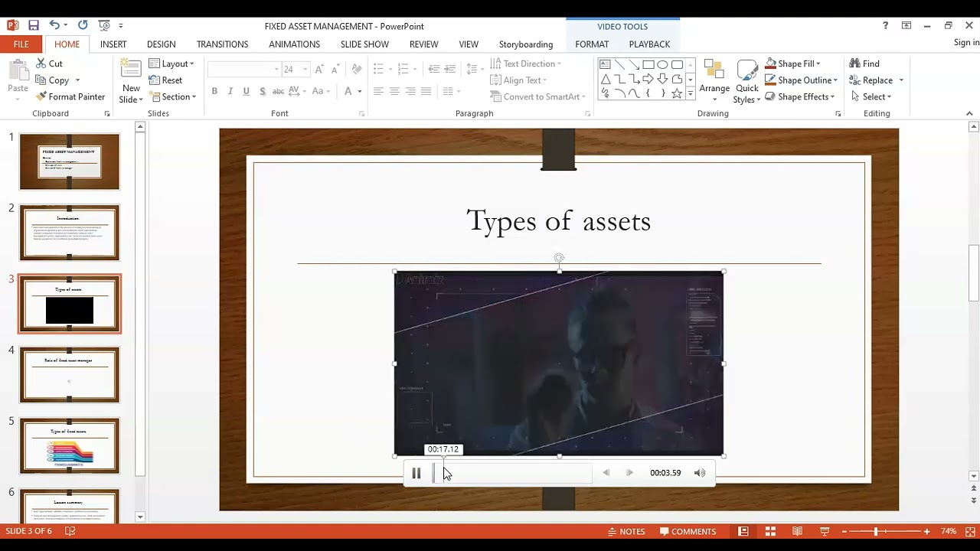
Task: Open the PLAYBACK video tools tab
Action: 649,44
